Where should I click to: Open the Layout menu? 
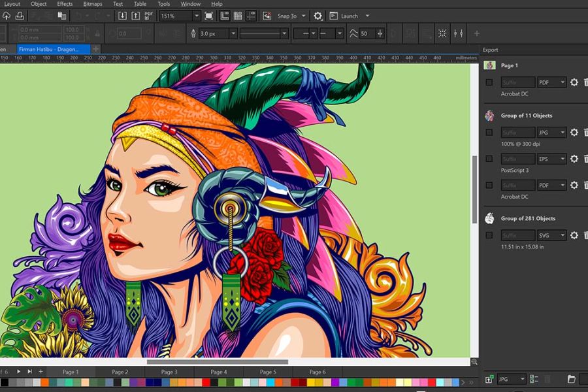tap(12, 4)
